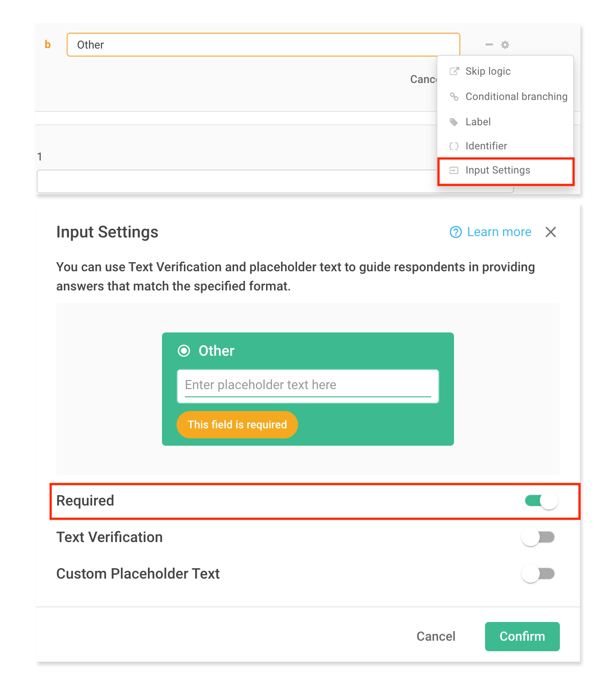Choose Conditional branching from the menu
The height and width of the screenshot is (685, 616).
point(516,97)
